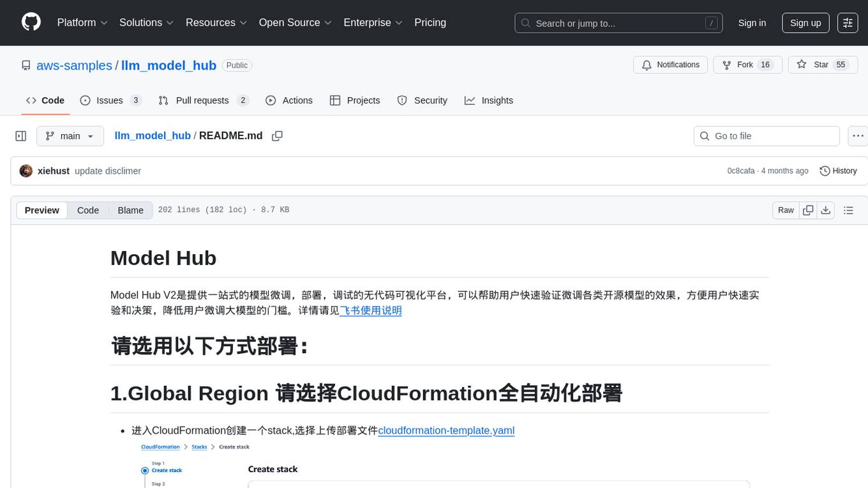The height and width of the screenshot is (488, 868).
Task: Click the slash shortcut key hint
Action: (x=711, y=23)
